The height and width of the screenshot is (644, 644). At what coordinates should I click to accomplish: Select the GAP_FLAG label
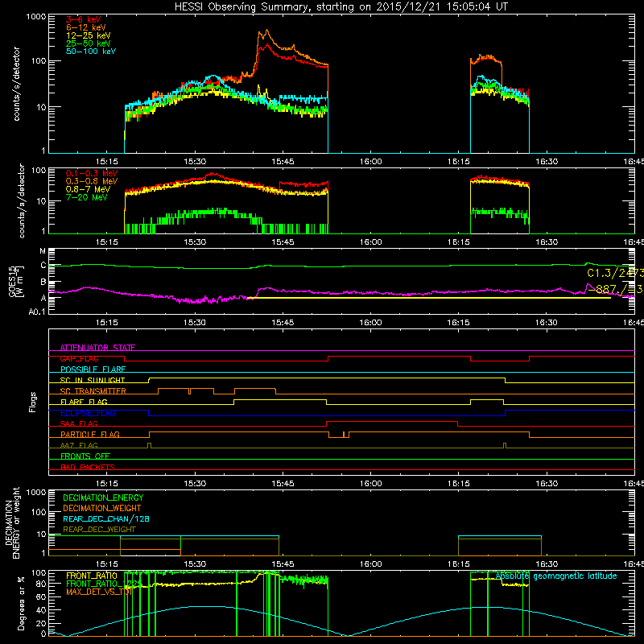click(79, 358)
